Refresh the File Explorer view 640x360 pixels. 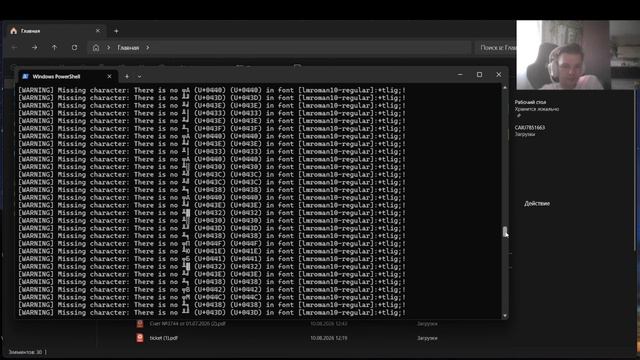(74, 48)
